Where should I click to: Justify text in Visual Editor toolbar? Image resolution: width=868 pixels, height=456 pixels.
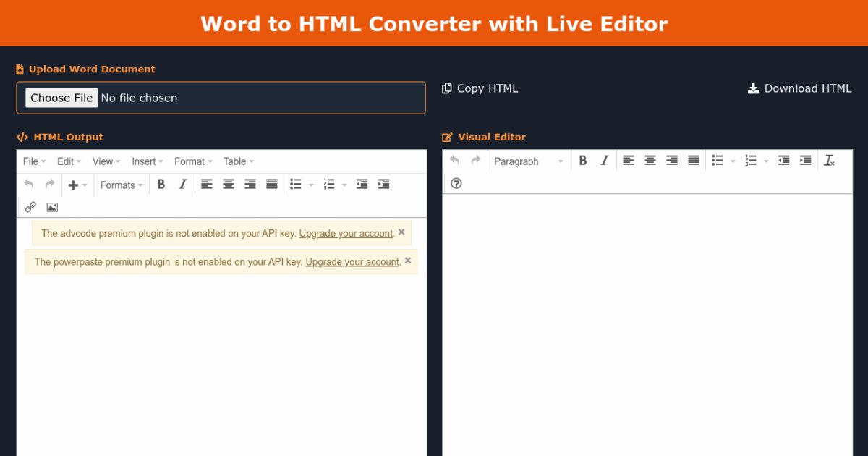694,161
